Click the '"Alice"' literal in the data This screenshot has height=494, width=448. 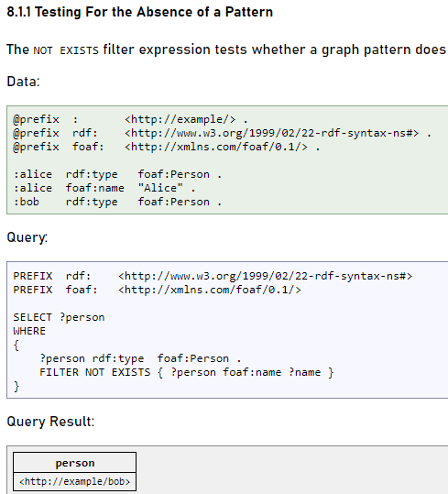160,188
